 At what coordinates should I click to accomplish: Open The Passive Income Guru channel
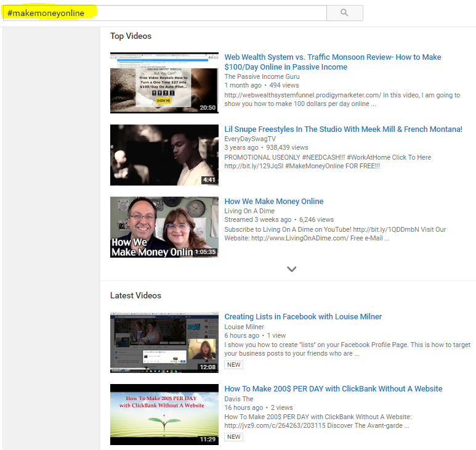(x=262, y=76)
